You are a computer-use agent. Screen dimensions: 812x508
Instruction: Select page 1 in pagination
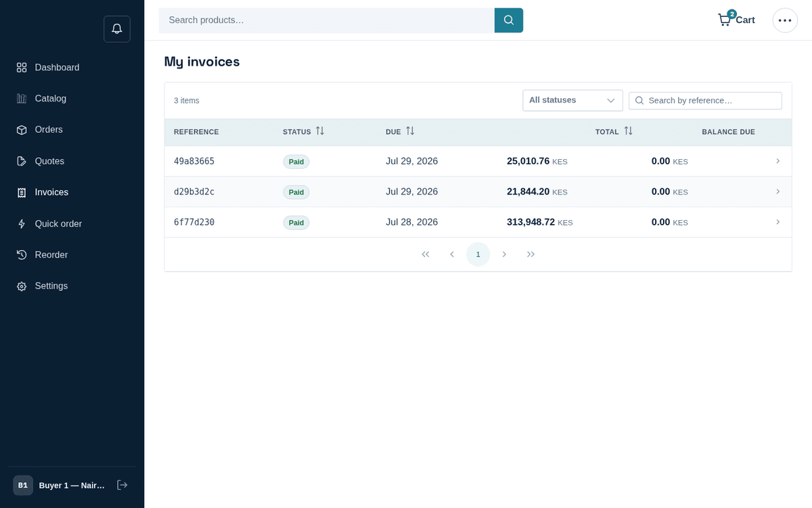pyautogui.click(x=478, y=254)
